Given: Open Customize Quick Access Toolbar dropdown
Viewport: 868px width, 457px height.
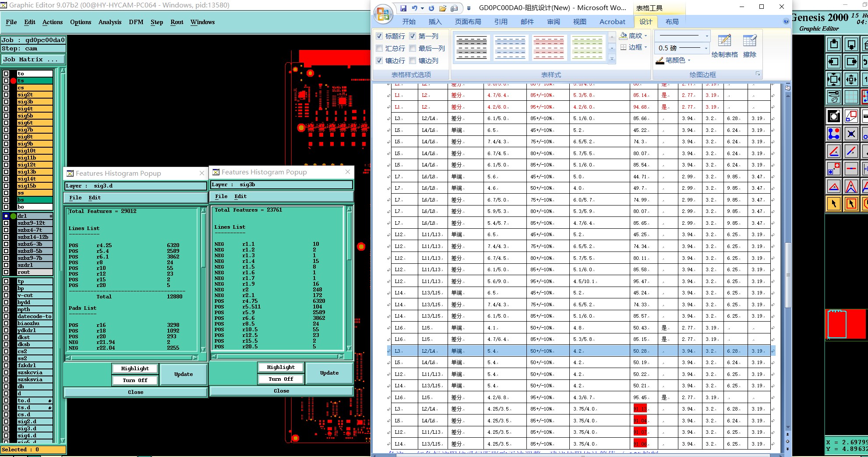Looking at the screenshot, I should (469, 8).
